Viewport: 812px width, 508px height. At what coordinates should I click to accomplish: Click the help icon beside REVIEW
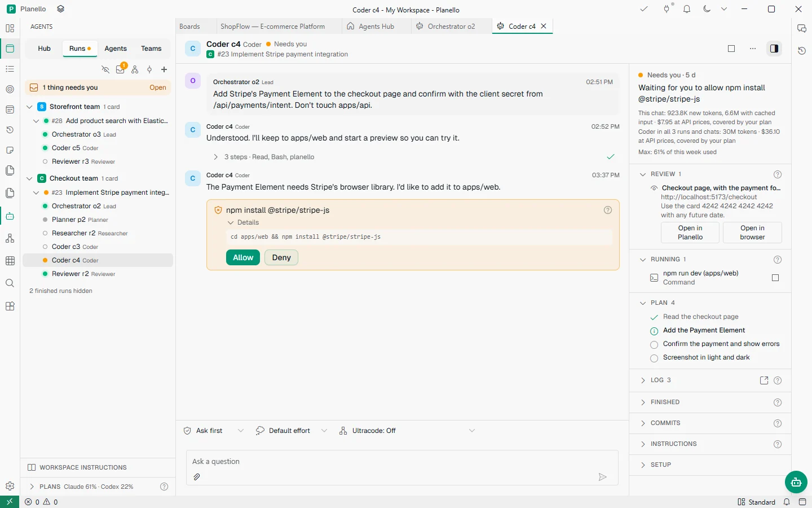click(778, 174)
